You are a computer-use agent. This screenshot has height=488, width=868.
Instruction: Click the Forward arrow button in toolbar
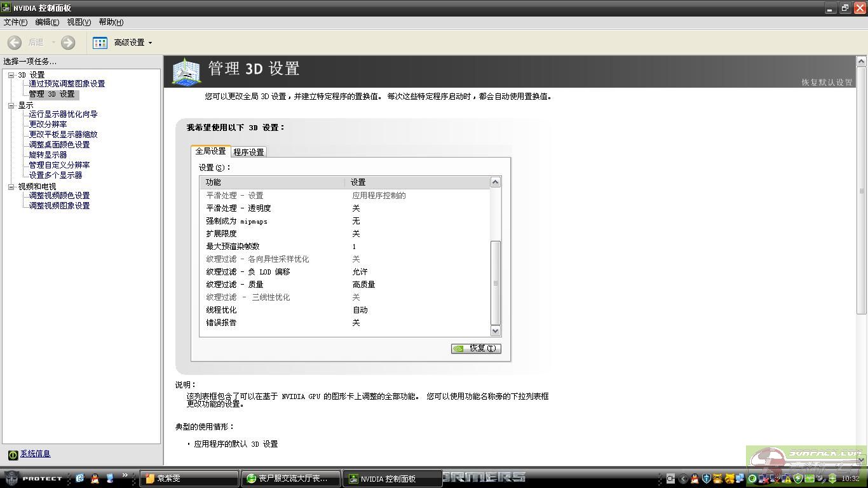coord(68,43)
